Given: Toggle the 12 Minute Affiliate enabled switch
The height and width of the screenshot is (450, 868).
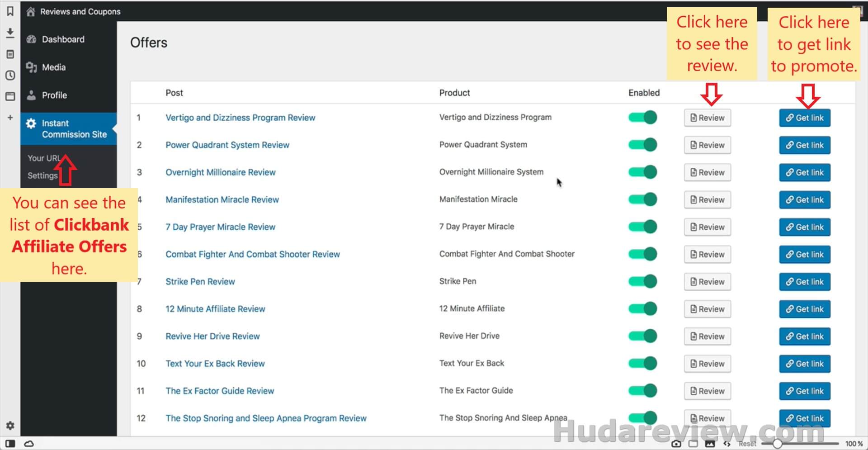Looking at the screenshot, I should click(x=642, y=309).
